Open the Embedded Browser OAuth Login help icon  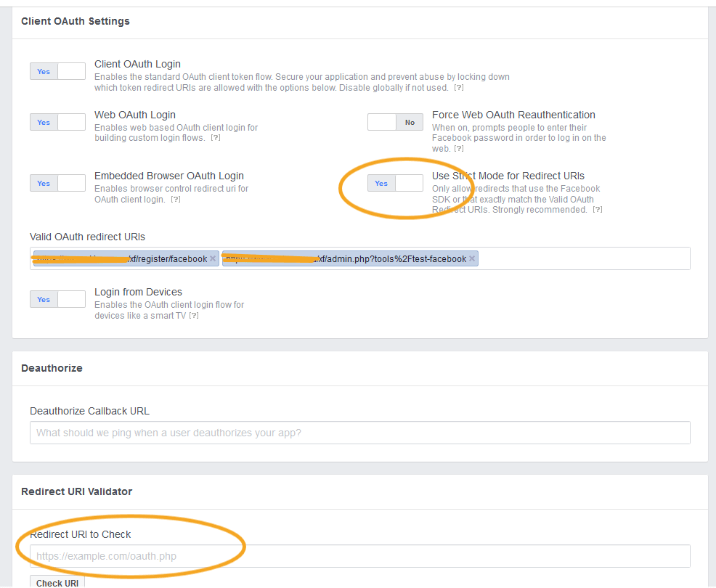click(175, 200)
